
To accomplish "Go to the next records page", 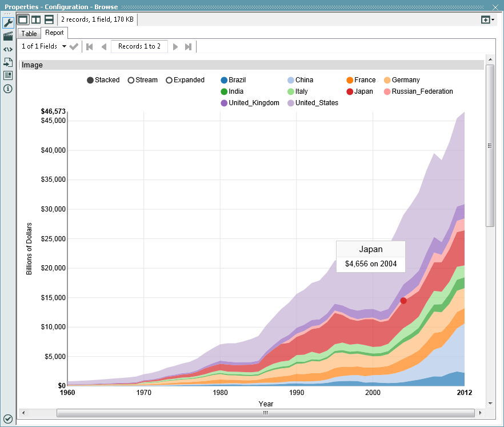I will tap(175, 46).
